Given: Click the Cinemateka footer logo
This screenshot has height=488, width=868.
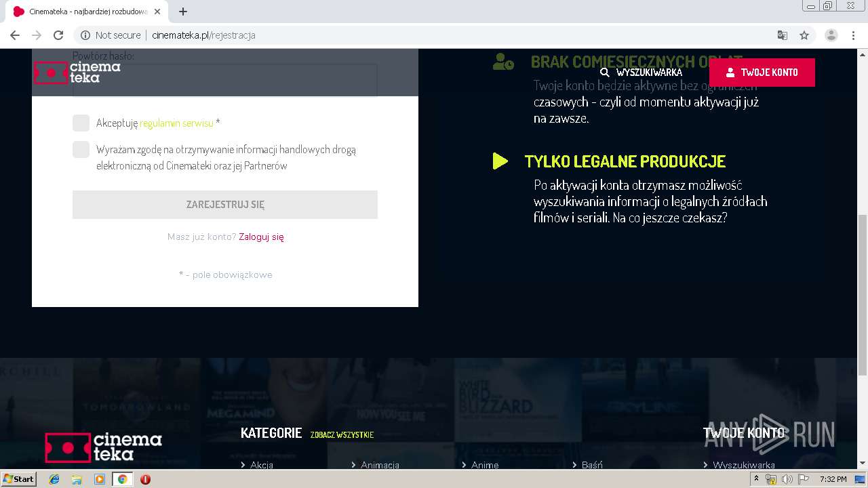Looking at the screenshot, I should pos(103,447).
